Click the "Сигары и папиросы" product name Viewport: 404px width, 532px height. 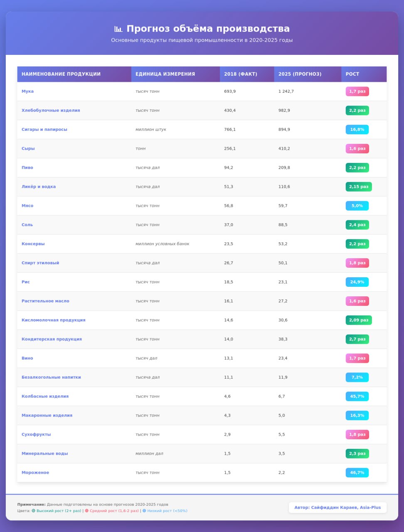click(44, 130)
